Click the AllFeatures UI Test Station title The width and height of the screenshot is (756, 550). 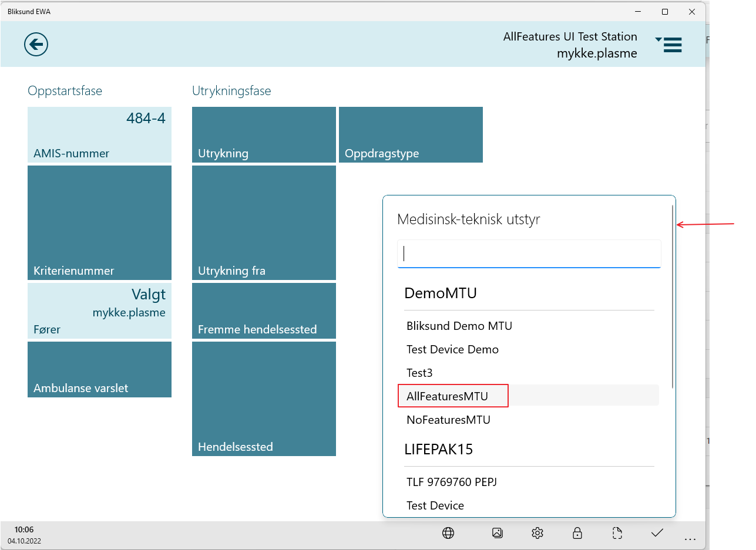(x=570, y=36)
